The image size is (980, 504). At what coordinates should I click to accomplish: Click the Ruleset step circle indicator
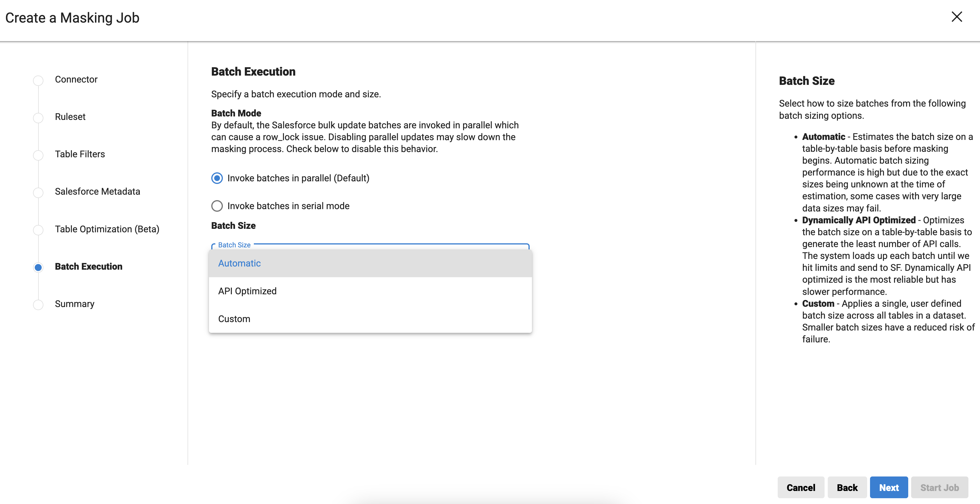click(x=38, y=118)
